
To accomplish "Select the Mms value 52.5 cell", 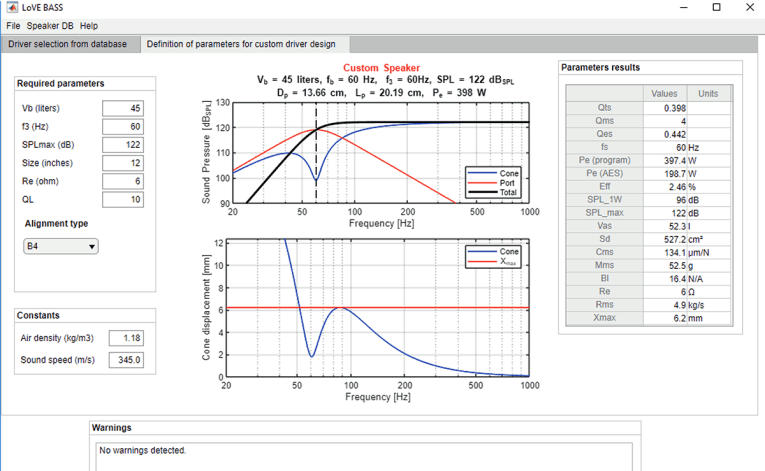I will (x=665, y=266).
